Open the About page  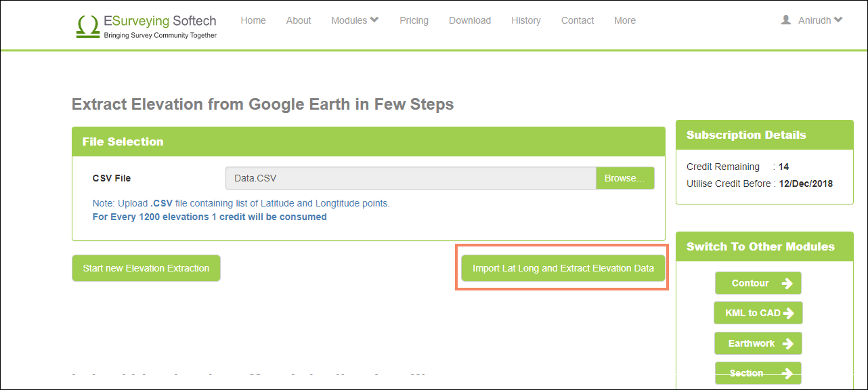pos(299,20)
